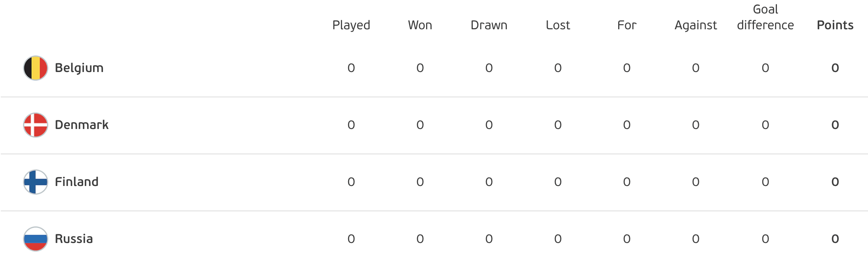Click Russia's Won value
This screenshot has height=277, width=868.
(x=420, y=239)
